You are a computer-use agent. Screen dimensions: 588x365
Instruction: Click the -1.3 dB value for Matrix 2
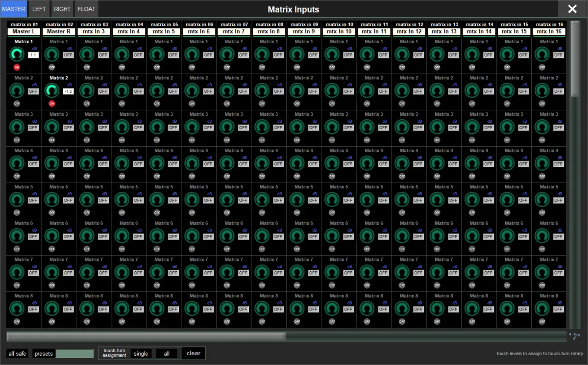click(x=68, y=91)
